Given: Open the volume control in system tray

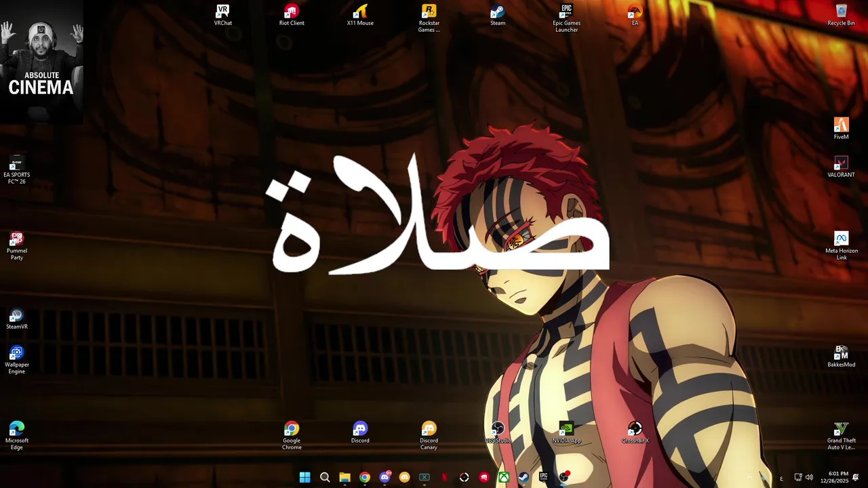Looking at the screenshot, I should click(809, 478).
